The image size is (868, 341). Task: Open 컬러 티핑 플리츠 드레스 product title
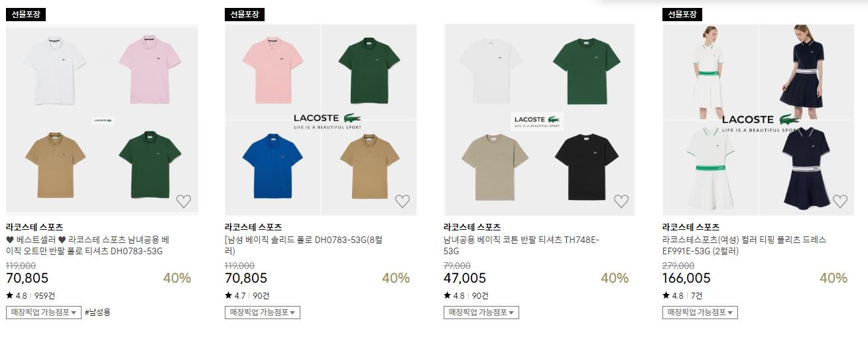[x=745, y=246]
